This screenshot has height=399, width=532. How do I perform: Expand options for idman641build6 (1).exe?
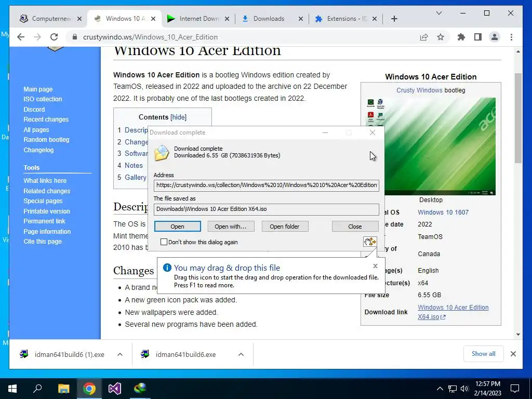pos(120,354)
